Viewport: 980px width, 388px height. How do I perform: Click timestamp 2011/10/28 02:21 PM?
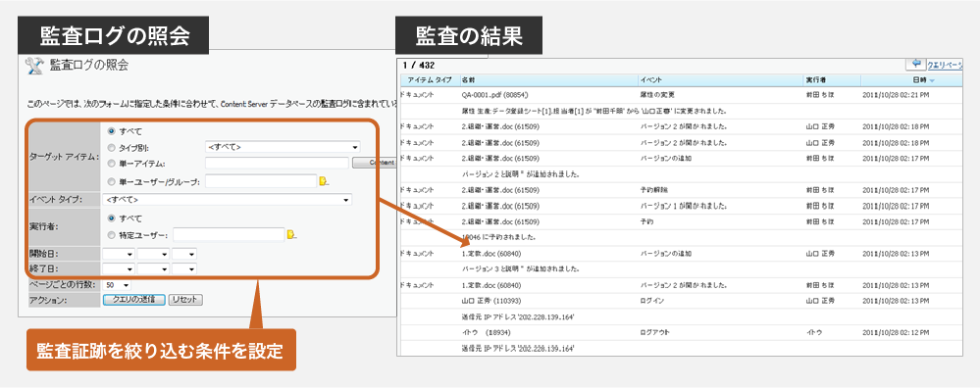897,95
